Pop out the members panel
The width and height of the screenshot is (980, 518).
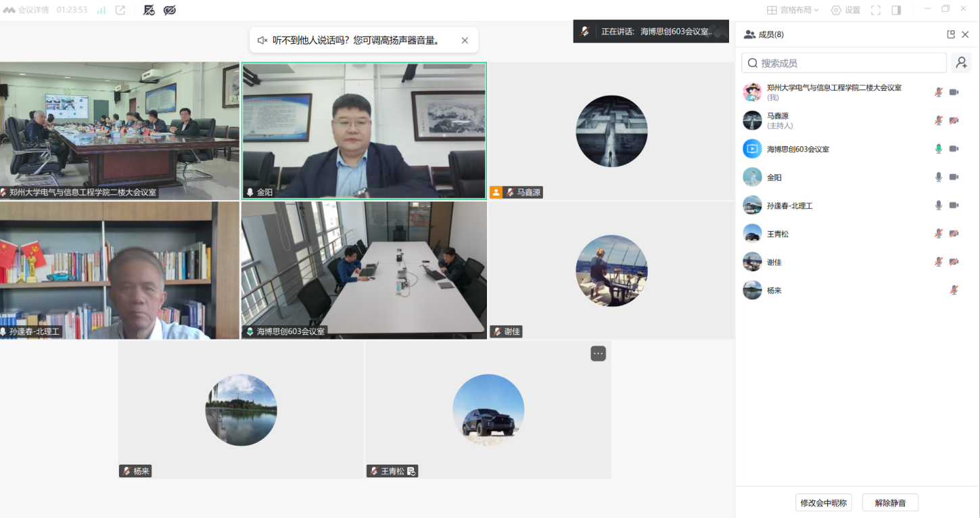click(951, 34)
